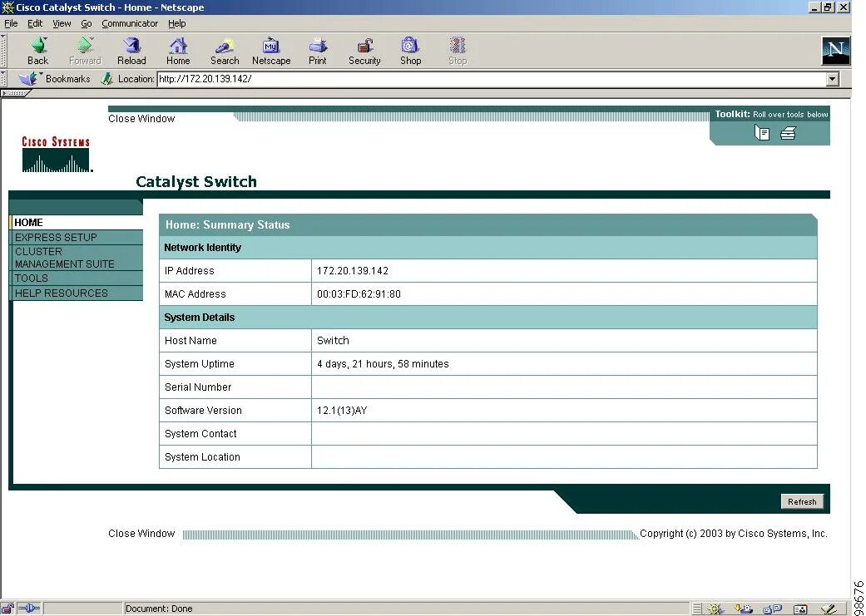Click the component bar grip handle
This screenshot has height=616, width=866.
click(x=697, y=609)
